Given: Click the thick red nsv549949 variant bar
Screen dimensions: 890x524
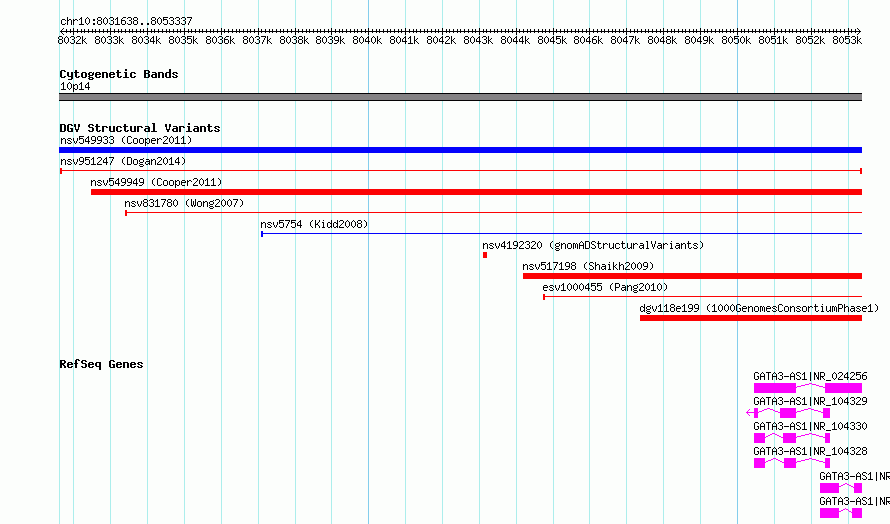Looking at the screenshot, I should click(476, 192).
